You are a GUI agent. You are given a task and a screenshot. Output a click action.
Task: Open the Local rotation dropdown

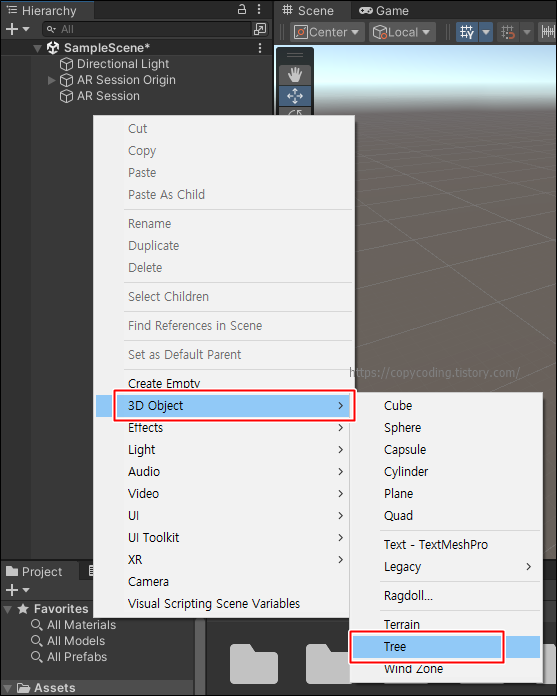402,32
